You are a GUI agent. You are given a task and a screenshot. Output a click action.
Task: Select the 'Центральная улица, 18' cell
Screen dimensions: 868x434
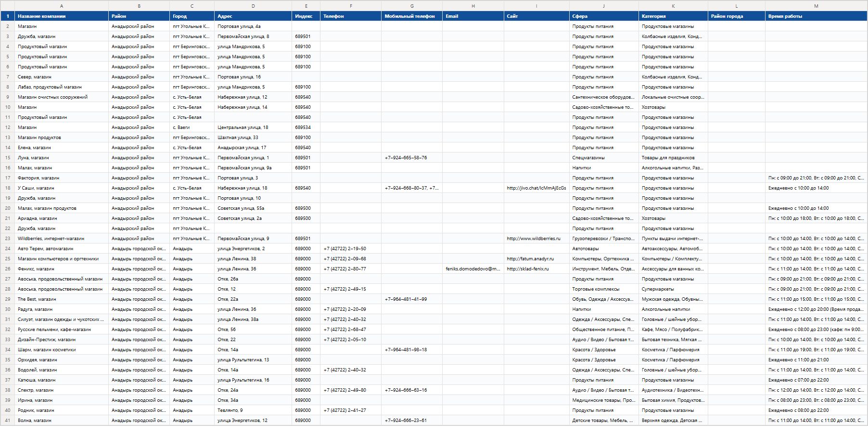tap(253, 128)
